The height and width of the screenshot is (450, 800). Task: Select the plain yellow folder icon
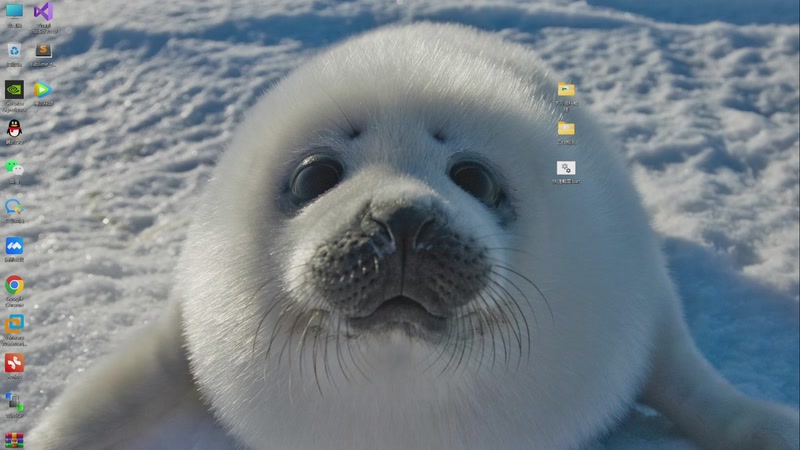pos(566,128)
